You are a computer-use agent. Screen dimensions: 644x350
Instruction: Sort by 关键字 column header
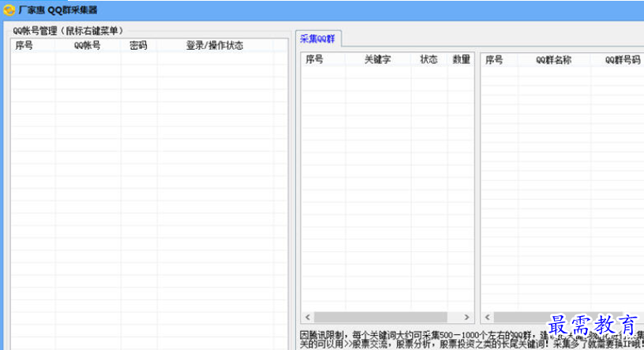(x=377, y=59)
